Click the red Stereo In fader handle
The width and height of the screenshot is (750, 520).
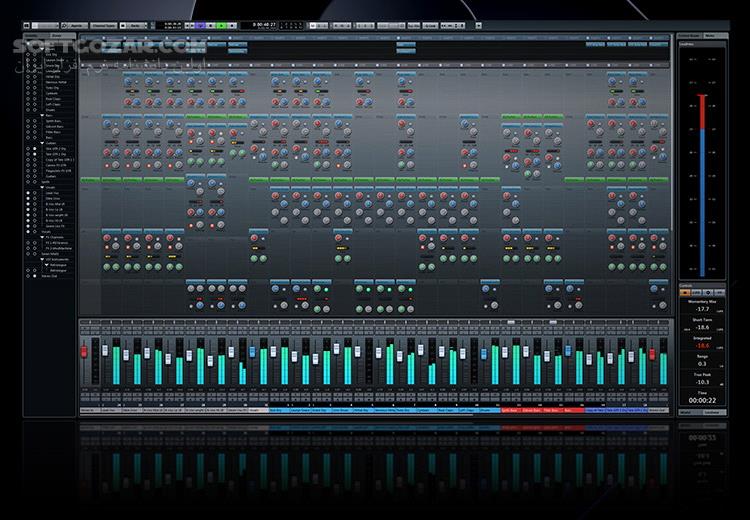click(x=84, y=352)
